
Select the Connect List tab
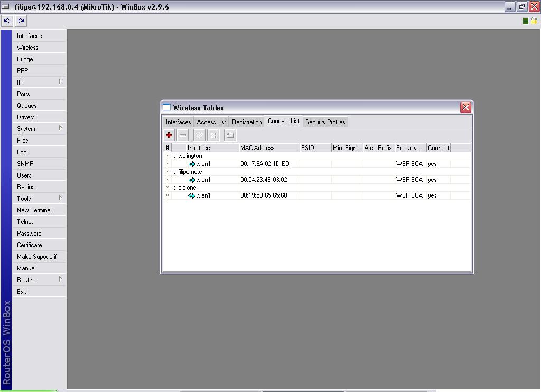pyautogui.click(x=284, y=121)
